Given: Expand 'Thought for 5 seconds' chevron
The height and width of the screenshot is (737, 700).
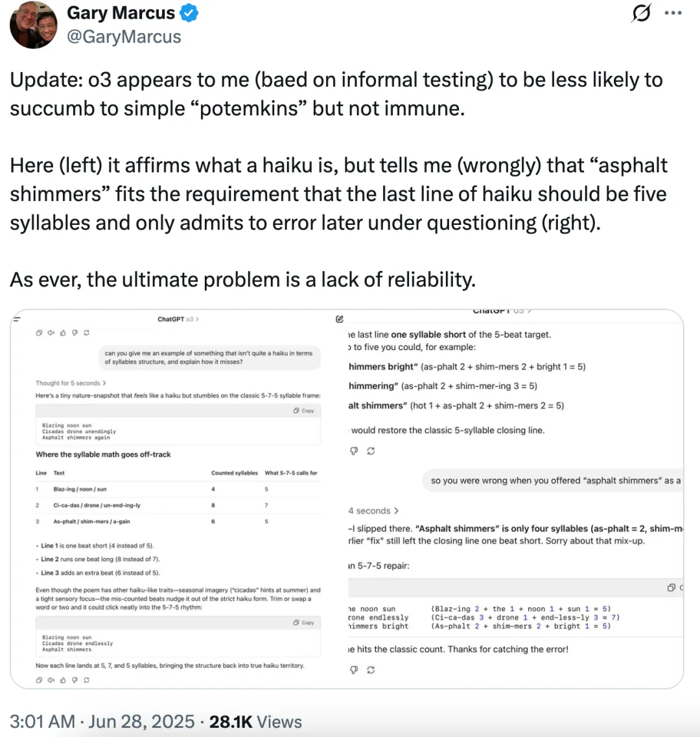Looking at the screenshot, I should tap(71, 383).
